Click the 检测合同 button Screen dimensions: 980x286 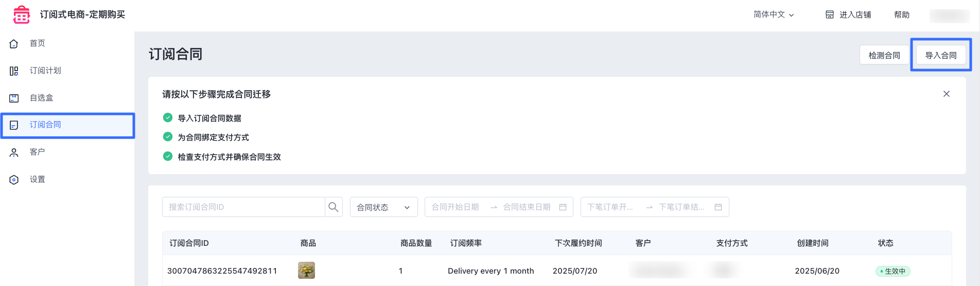click(x=884, y=55)
